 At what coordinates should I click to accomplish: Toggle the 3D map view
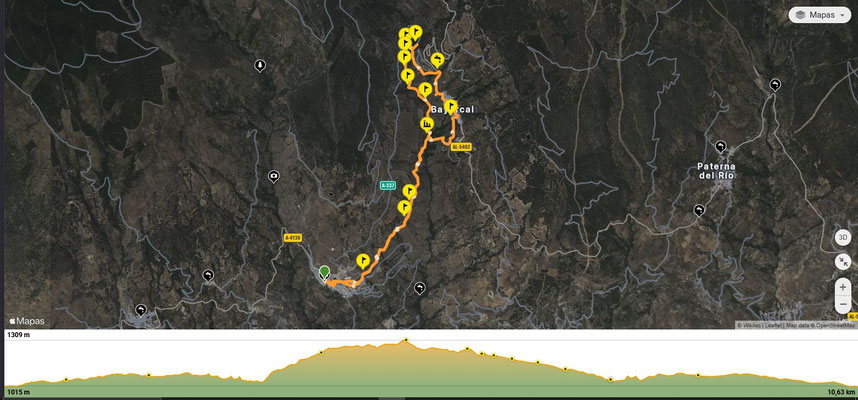pos(843,237)
